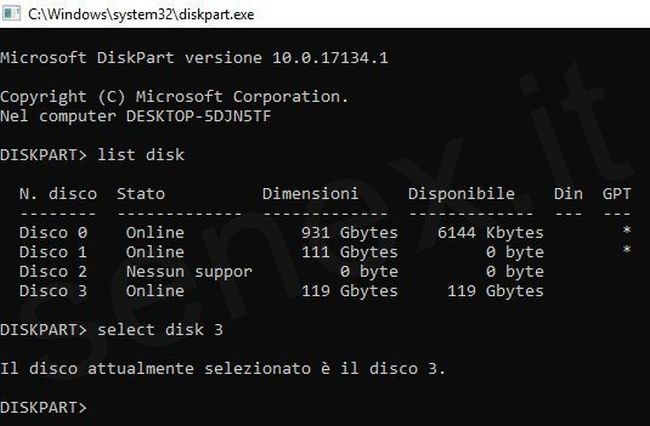Viewport: 650px width, 426px height.
Task: Click the 6144 Kbytes available value
Action: pyautogui.click(x=490, y=233)
